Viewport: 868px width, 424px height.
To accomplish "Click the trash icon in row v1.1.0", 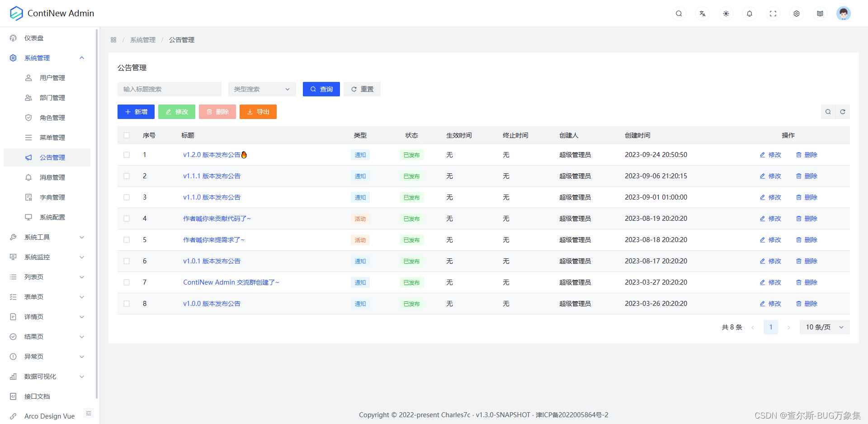I will 799,197.
